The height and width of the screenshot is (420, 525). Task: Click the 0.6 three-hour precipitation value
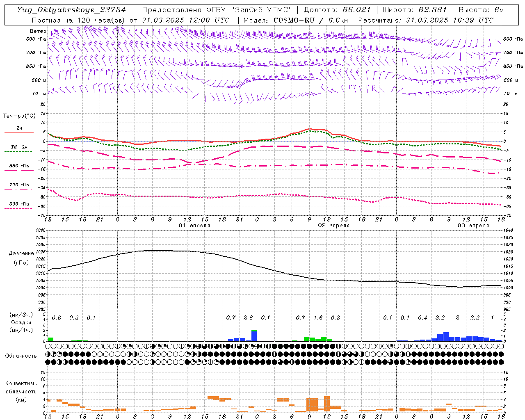coord(56,318)
